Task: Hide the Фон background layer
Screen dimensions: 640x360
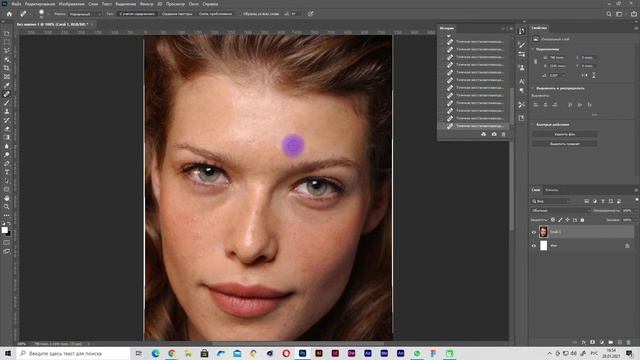Action: pyautogui.click(x=533, y=246)
